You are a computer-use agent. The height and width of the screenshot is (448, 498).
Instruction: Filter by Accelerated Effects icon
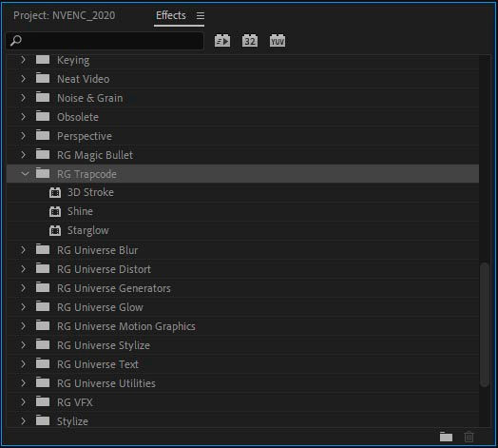click(222, 41)
